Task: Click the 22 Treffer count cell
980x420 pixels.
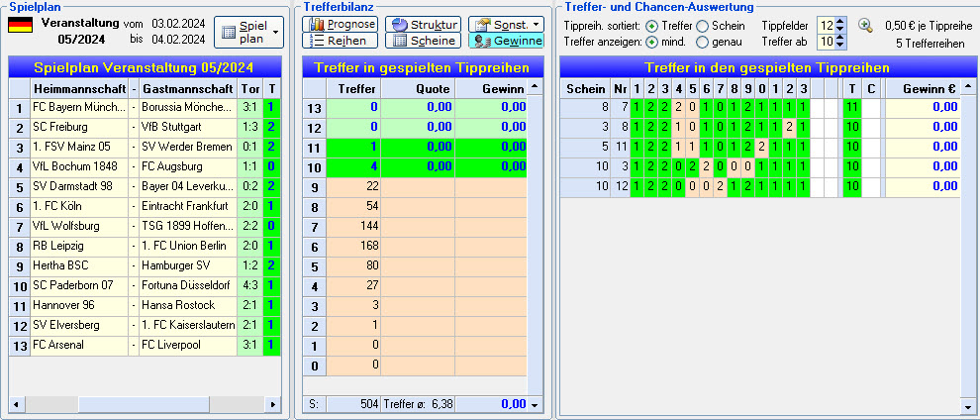Action: tap(353, 187)
